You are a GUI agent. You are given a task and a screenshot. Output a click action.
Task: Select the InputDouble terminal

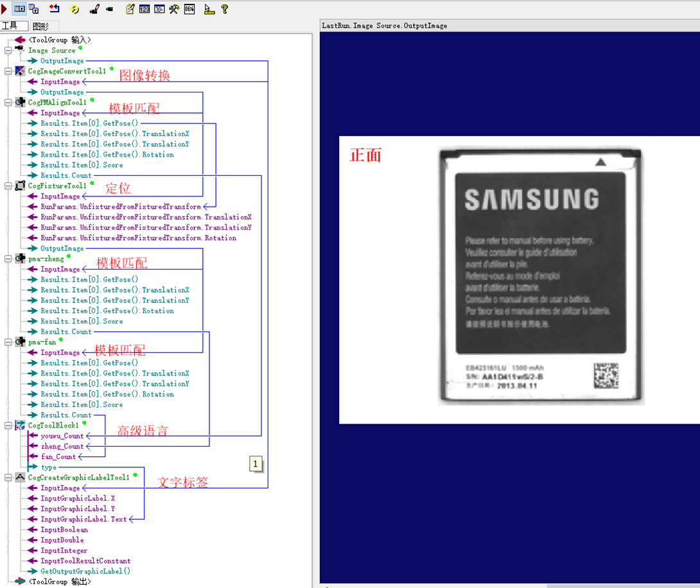coord(62,540)
